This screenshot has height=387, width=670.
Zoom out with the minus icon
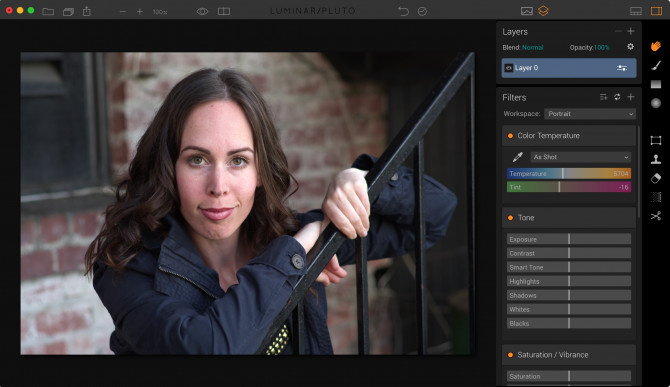tap(123, 12)
